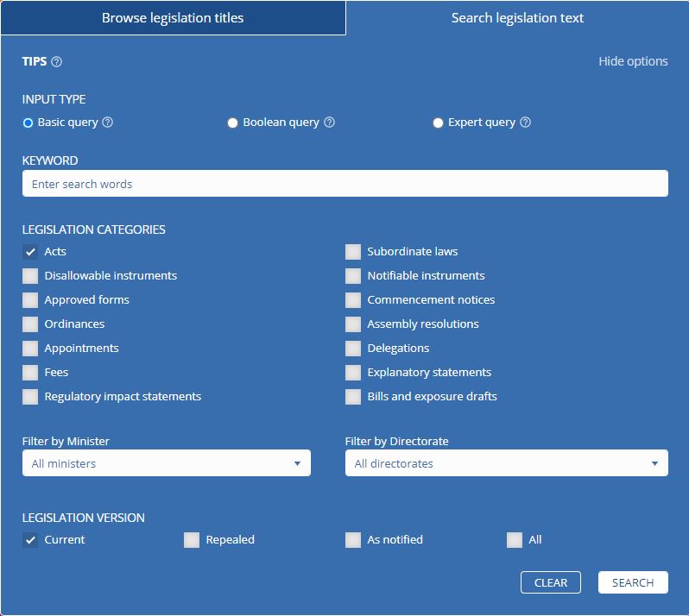
Task: Check the Repealed legislation version box
Action: tap(192, 540)
